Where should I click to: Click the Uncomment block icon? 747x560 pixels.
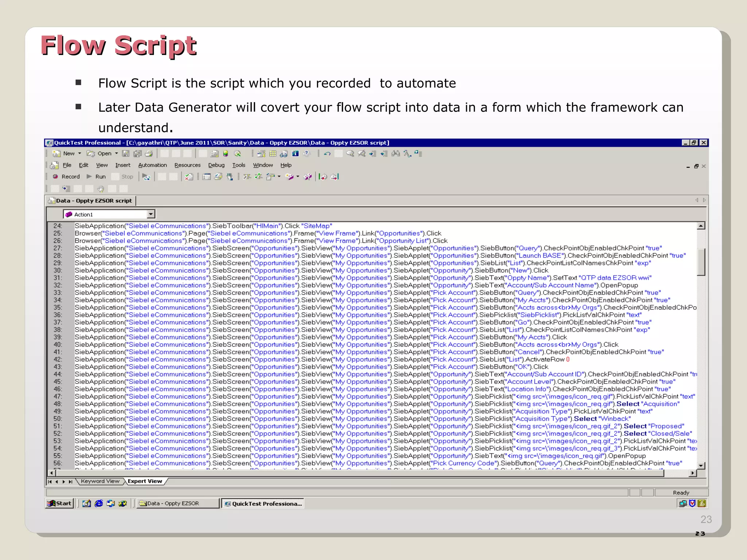[361, 153]
